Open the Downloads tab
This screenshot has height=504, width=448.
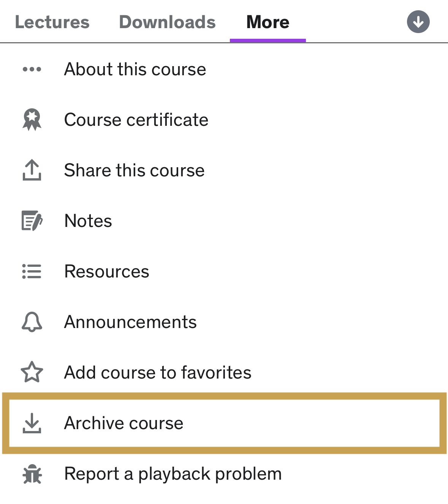[167, 22]
